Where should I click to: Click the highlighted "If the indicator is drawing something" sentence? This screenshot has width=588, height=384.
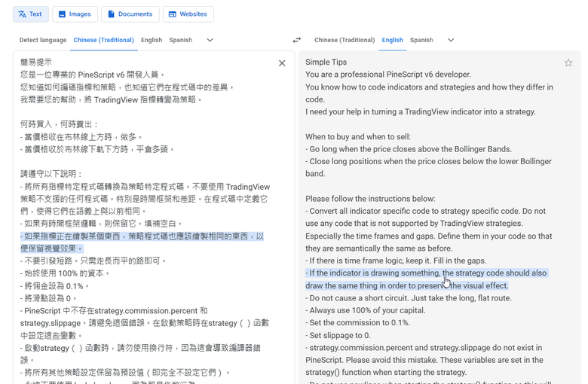click(x=427, y=279)
